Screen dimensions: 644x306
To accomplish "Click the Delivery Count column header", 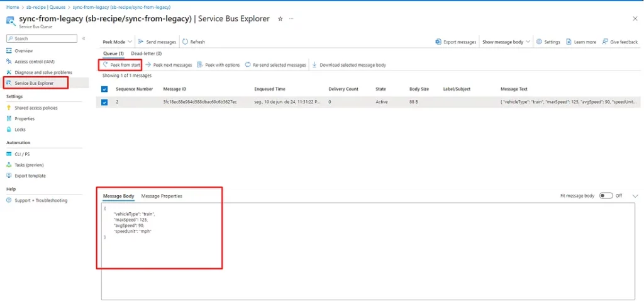I will click(x=343, y=89).
